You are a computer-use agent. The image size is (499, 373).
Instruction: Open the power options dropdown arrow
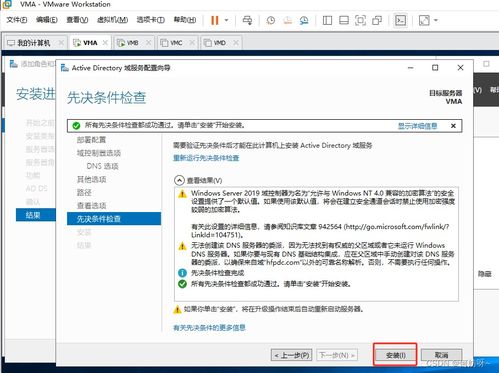point(226,20)
